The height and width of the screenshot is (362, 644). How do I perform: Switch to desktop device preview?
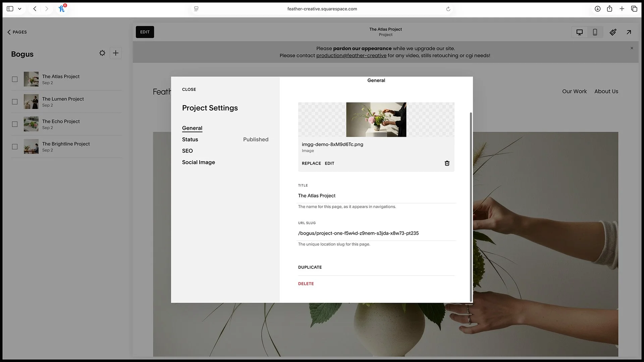[579, 32]
